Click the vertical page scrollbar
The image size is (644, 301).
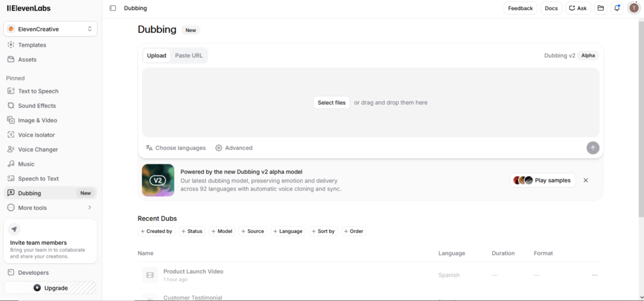[x=641, y=119]
